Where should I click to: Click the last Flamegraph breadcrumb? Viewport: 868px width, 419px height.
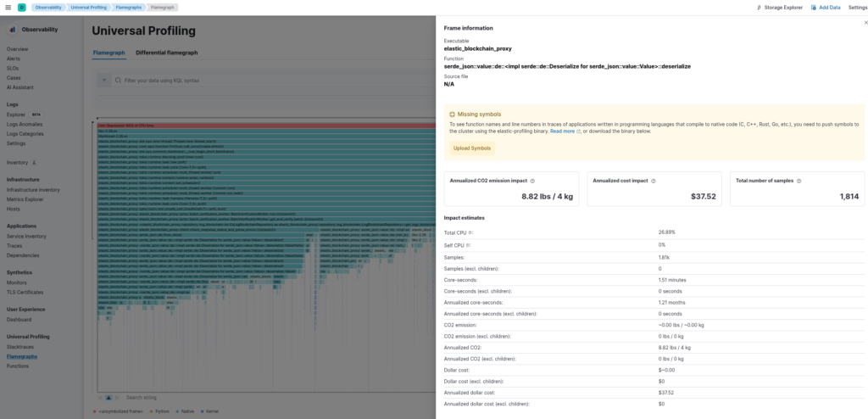[x=162, y=8]
